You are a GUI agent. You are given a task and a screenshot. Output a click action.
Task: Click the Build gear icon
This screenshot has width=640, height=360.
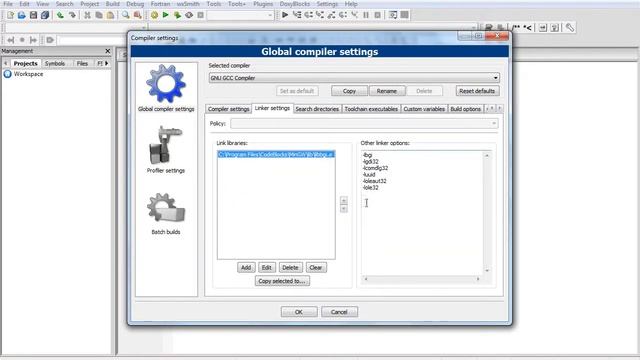[154, 15]
